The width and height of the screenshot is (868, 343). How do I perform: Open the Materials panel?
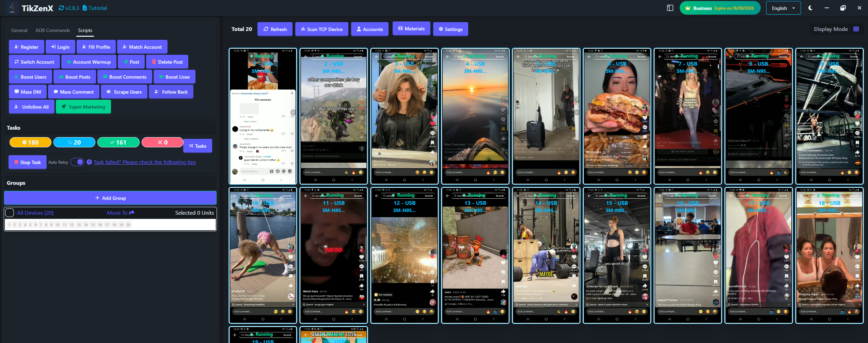411,29
